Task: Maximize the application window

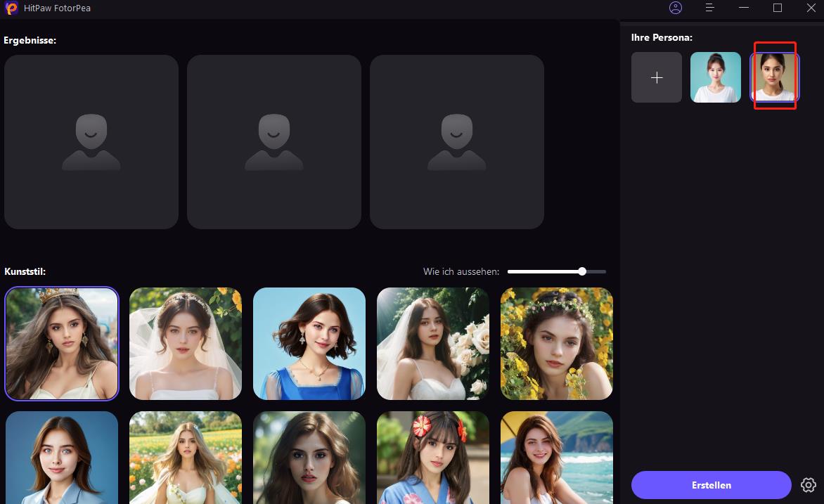Action: 778,8
